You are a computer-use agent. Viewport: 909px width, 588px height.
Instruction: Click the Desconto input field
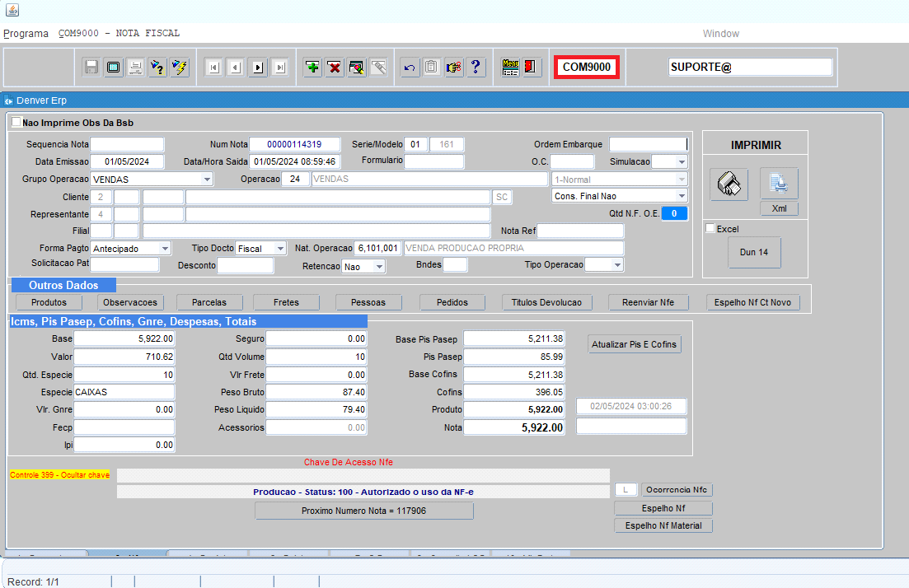pos(246,265)
